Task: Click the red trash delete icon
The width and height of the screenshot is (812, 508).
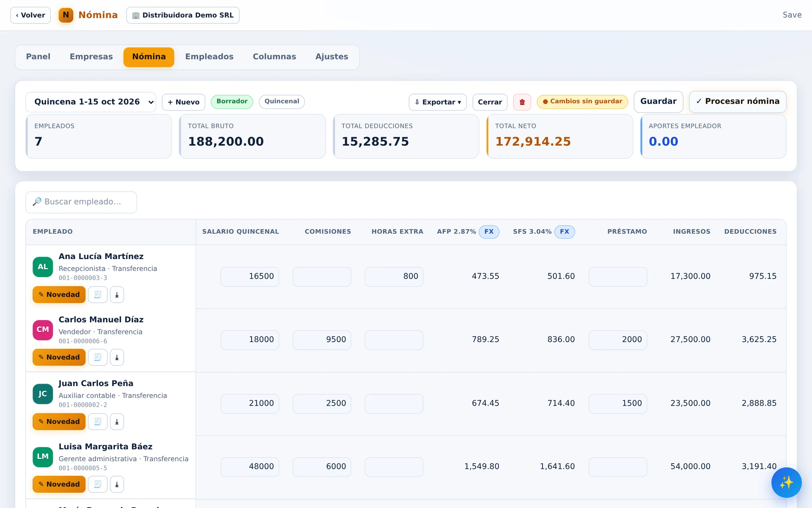Action: click(x=522, y=102)
